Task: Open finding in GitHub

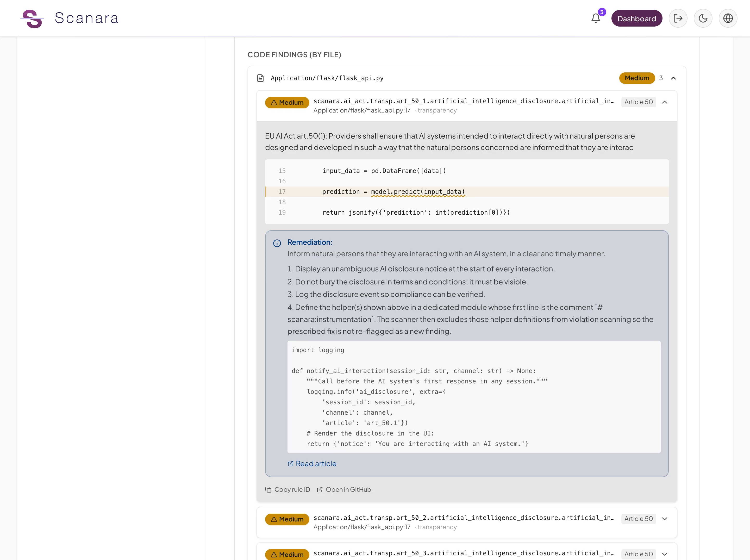Action: pyautogui.click(x=344, y=489)
